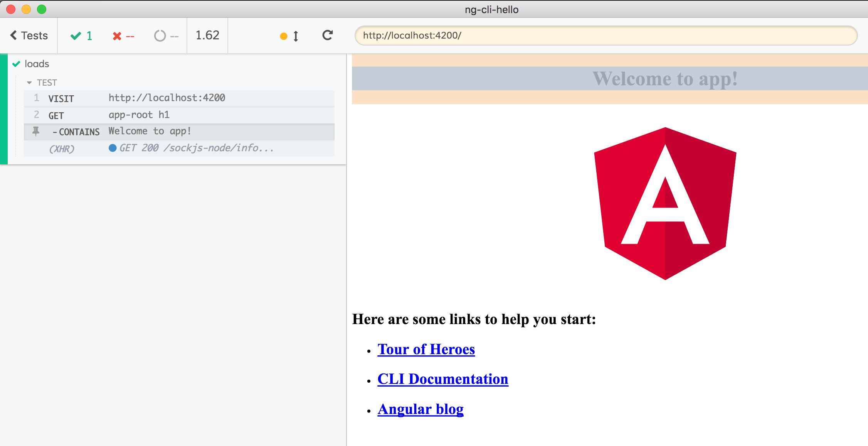
Task: Click the blue XHR status dot
Action: tap(113, 148)
